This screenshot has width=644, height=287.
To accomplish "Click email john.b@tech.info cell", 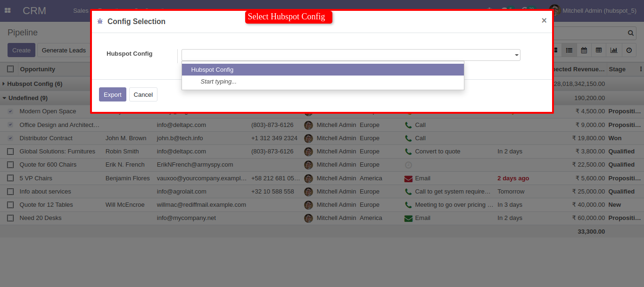I will 180,138.
